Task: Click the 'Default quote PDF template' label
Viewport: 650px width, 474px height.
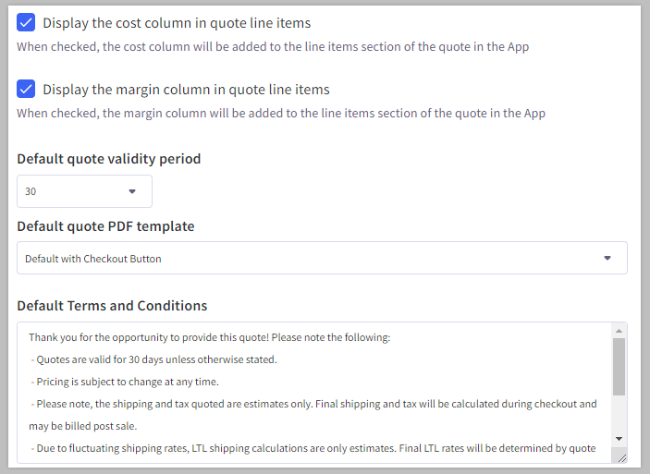Action: [105, 226]
